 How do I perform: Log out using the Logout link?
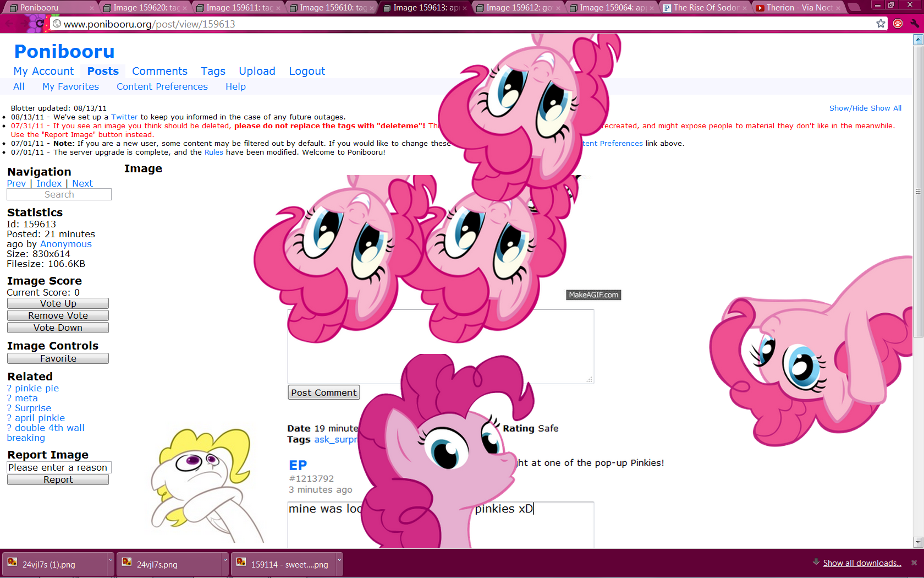click(307, 72)
